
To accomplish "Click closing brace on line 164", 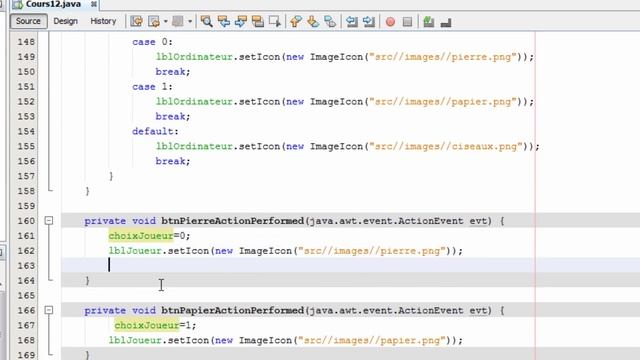I will coord(87,280).
